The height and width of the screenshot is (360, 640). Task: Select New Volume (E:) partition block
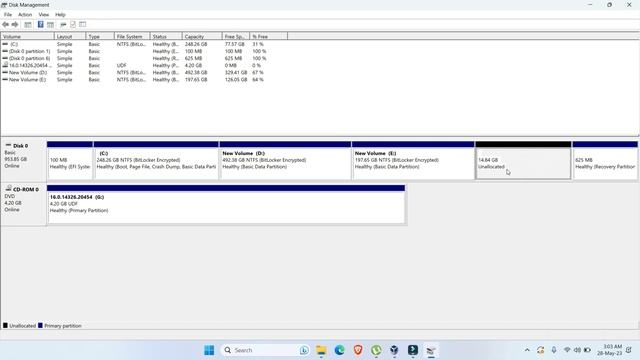coord(413,160)
